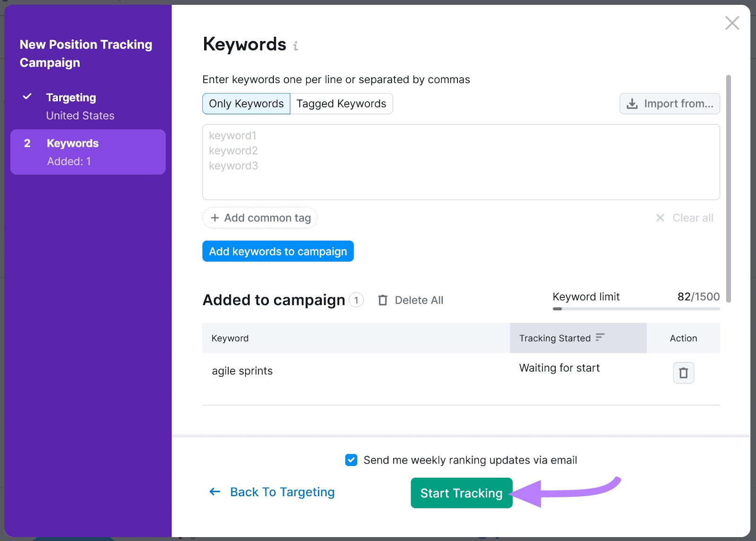Close the campaign setup dialog

coord(732,23)
